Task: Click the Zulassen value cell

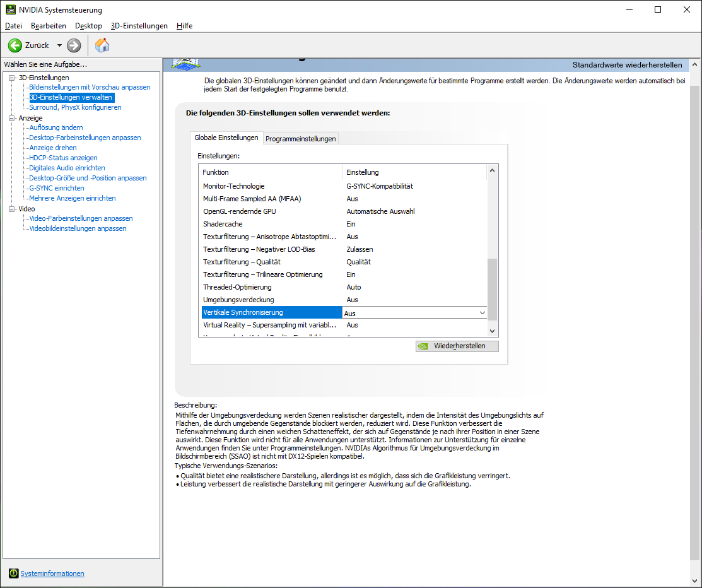Action: (360, 249)
